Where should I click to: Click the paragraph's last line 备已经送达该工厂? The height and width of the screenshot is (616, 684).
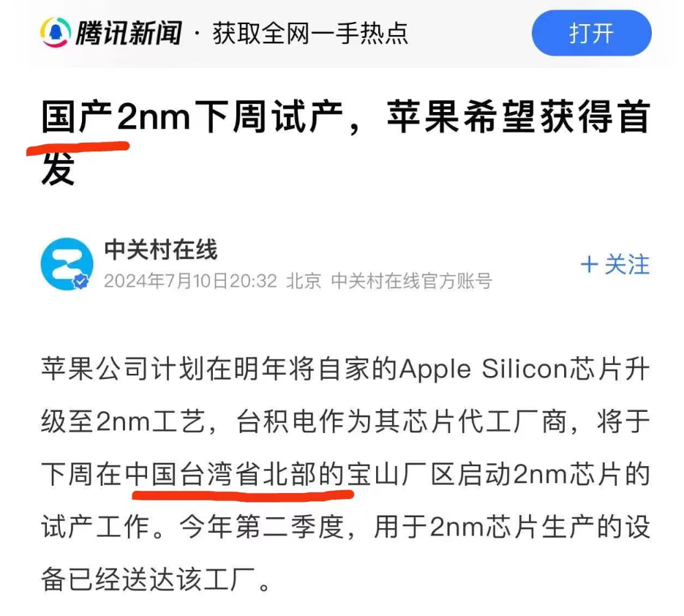(156, 580)
